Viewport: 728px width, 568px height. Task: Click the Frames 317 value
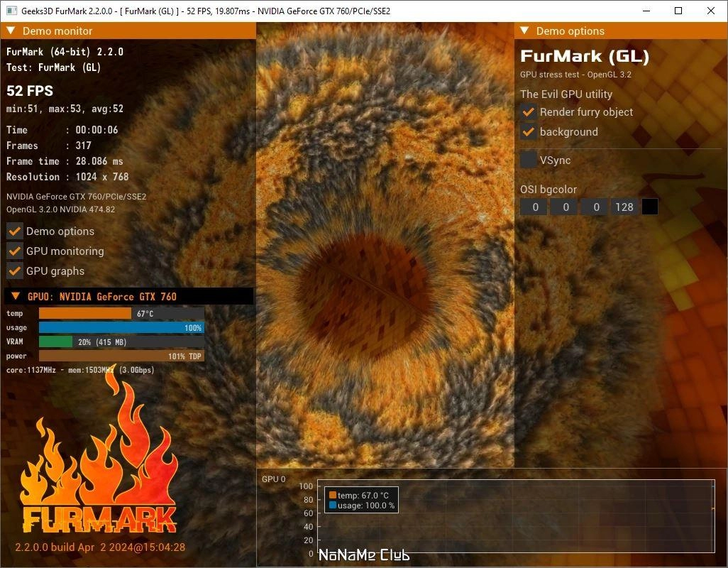pos(84,146)
